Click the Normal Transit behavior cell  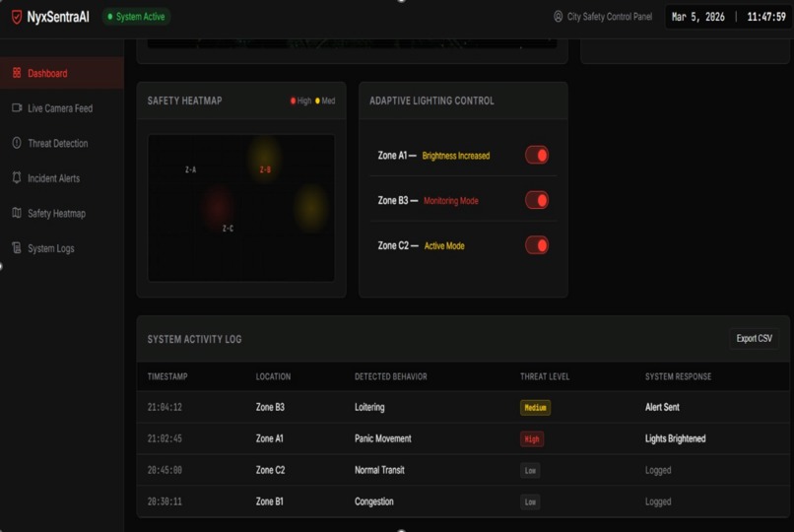click(x=379, y=470)
